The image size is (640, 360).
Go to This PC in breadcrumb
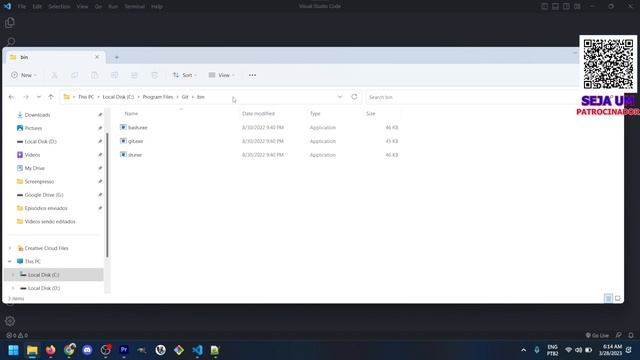coord(86,97)
